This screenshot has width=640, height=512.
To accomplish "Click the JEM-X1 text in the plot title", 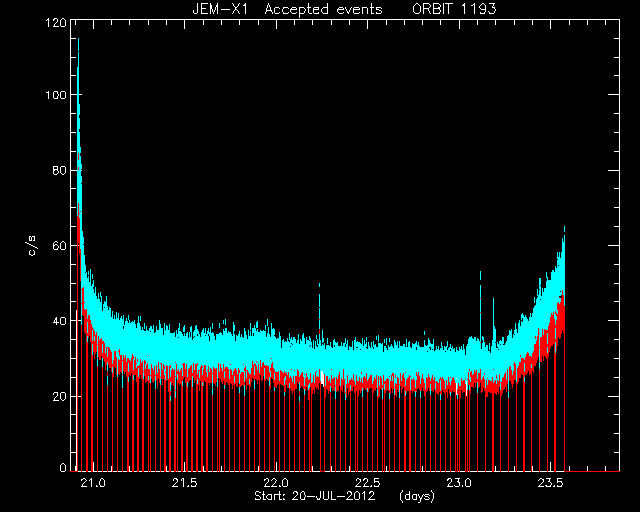I will [220, 9].
